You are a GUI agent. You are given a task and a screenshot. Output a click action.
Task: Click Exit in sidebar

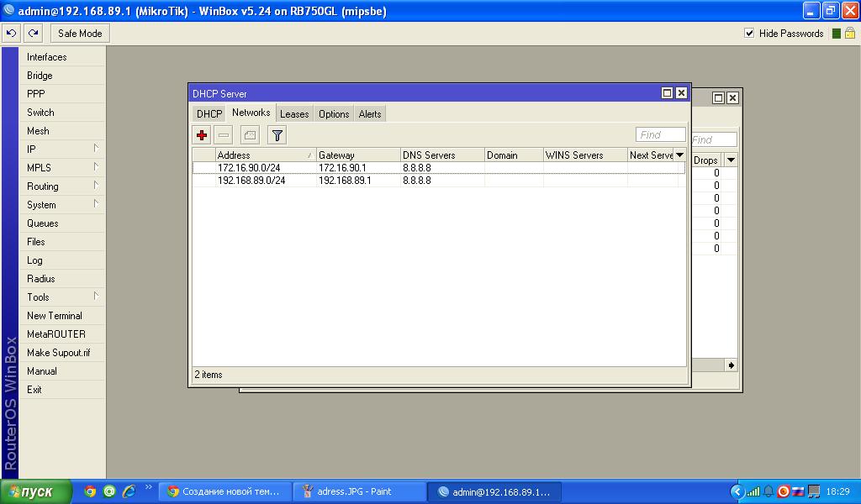coord(62,390)
